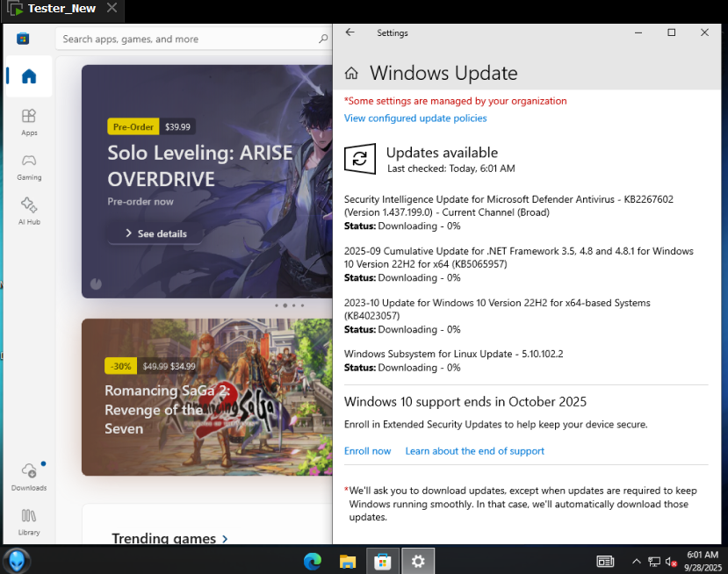The image size is (728, 574).
Task: Switch to Microsoft Store taskbar button
Action: [383, 562]
